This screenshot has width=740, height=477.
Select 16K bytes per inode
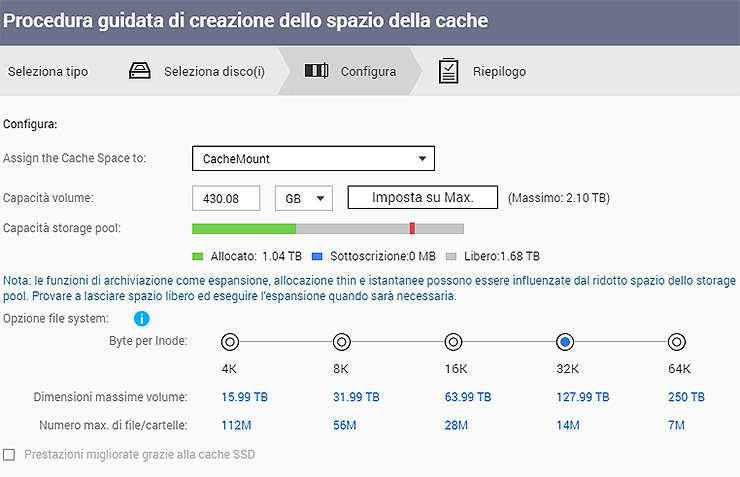click(x=453, y=342)
